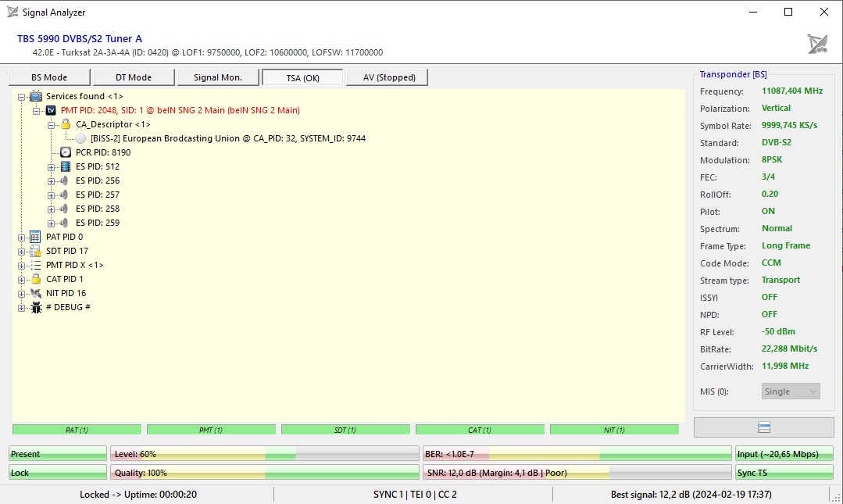
Task: Click the list icon beside PMT PID X
Action: 35,265
